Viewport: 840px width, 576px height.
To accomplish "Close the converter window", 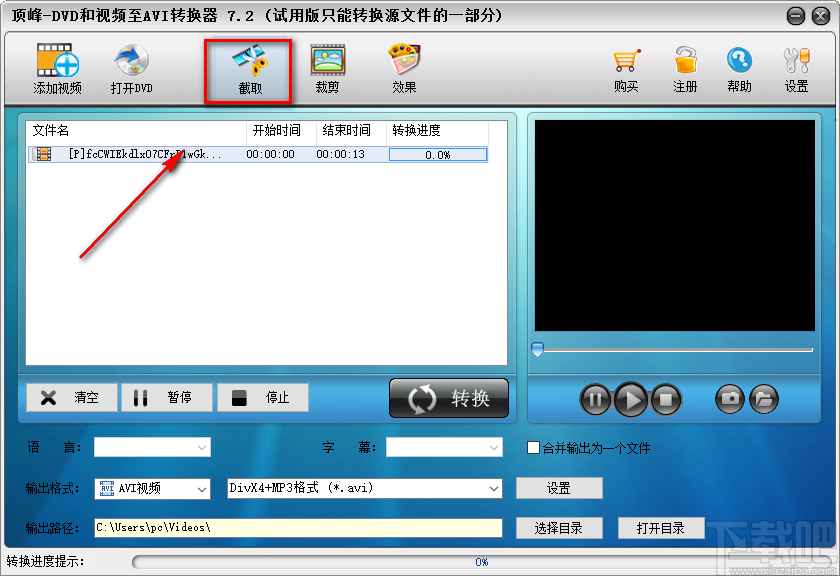I will click(x=821, y=16).
